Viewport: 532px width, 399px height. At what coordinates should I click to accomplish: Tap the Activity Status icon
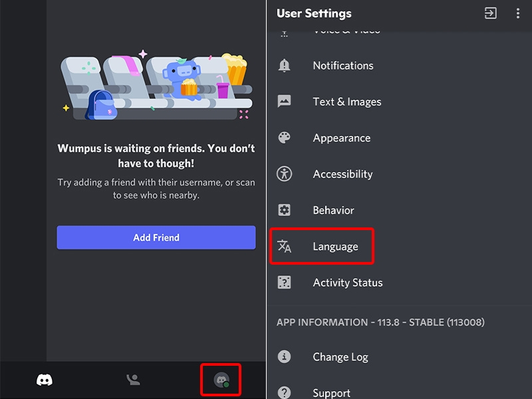[x=284, y=282]
